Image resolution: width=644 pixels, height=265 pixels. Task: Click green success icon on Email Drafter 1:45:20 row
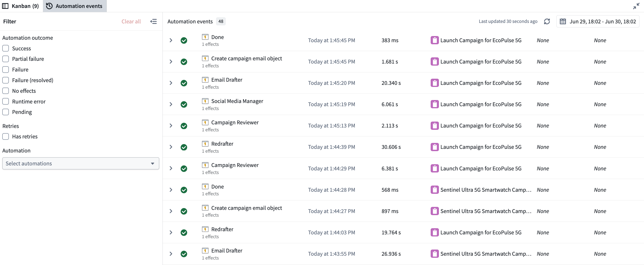(184, 83)
